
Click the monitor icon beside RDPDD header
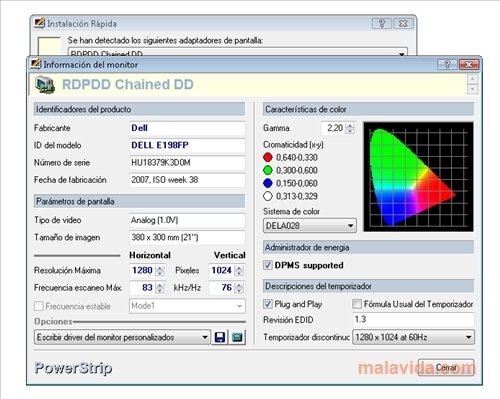tap(45, 85)
